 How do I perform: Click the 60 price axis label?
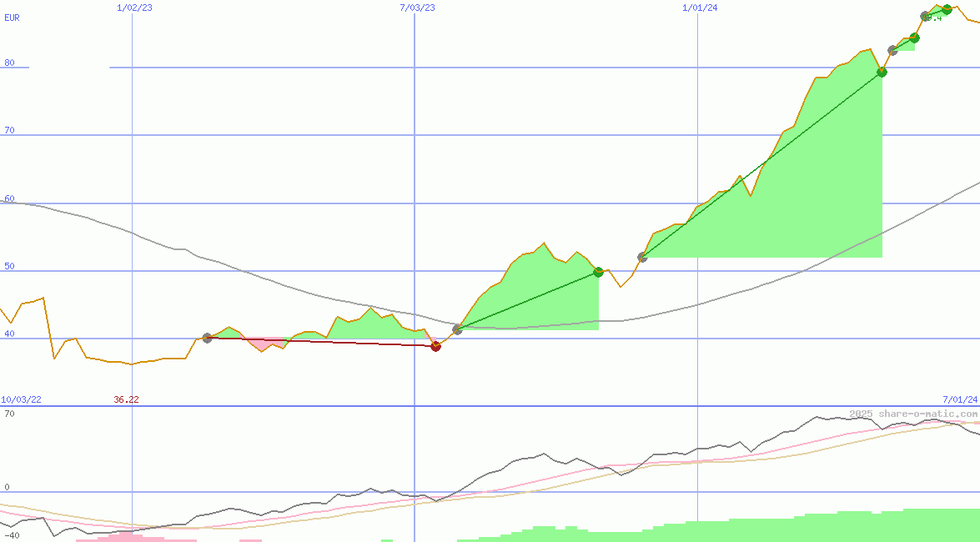tap(9, 198)
